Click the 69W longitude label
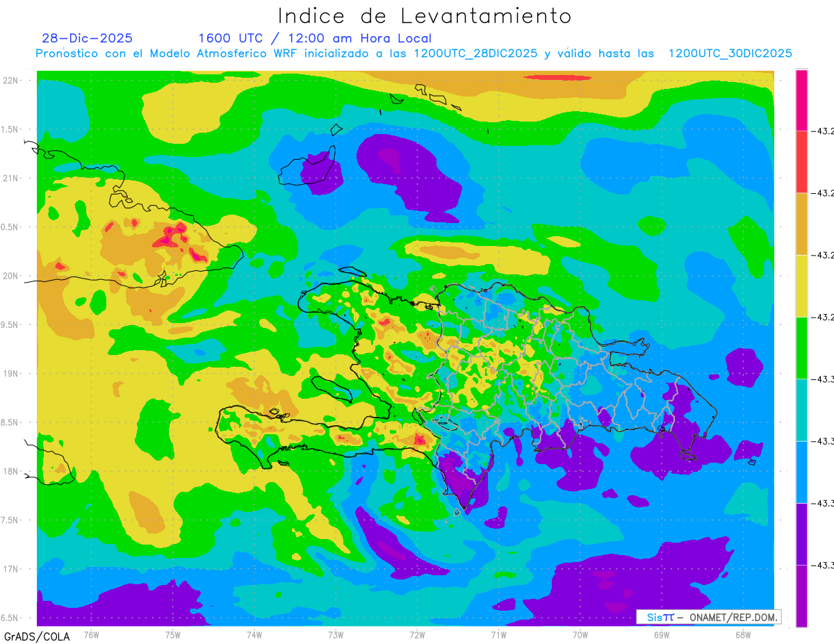834x644 pixels. (x=662, y=634)
